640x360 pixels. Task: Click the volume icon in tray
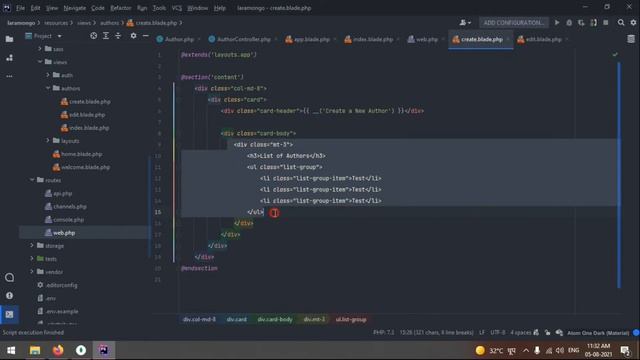(x=560, y=350)
